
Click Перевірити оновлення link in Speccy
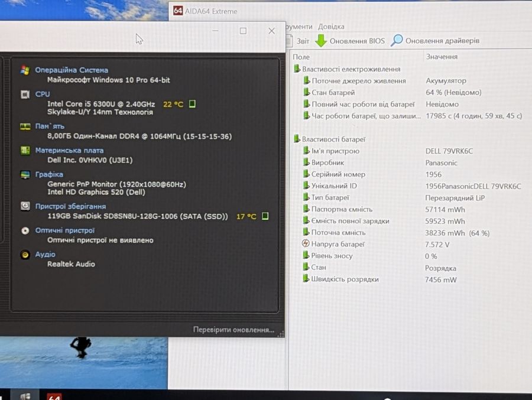pos(233,330)
